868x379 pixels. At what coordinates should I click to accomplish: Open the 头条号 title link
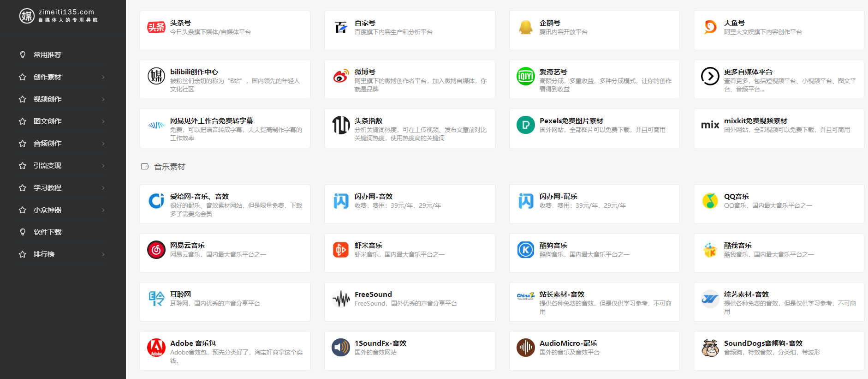pyautogui.click(x=180, y=23)
